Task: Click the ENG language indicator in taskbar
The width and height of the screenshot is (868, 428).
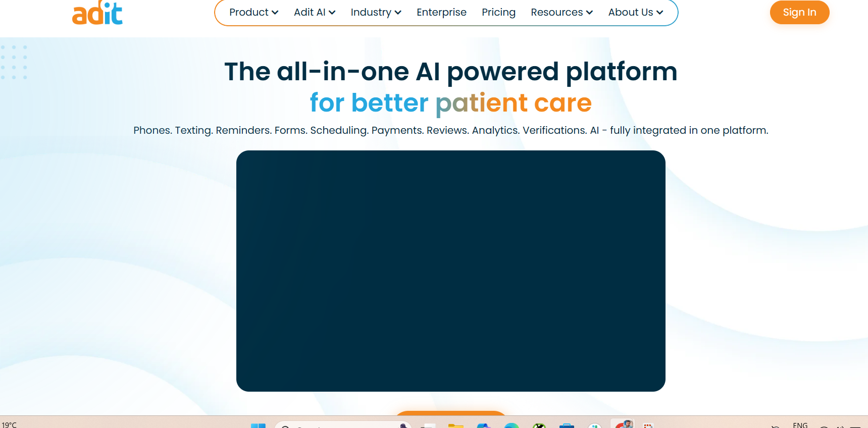Action: click(x=800, y=425)
